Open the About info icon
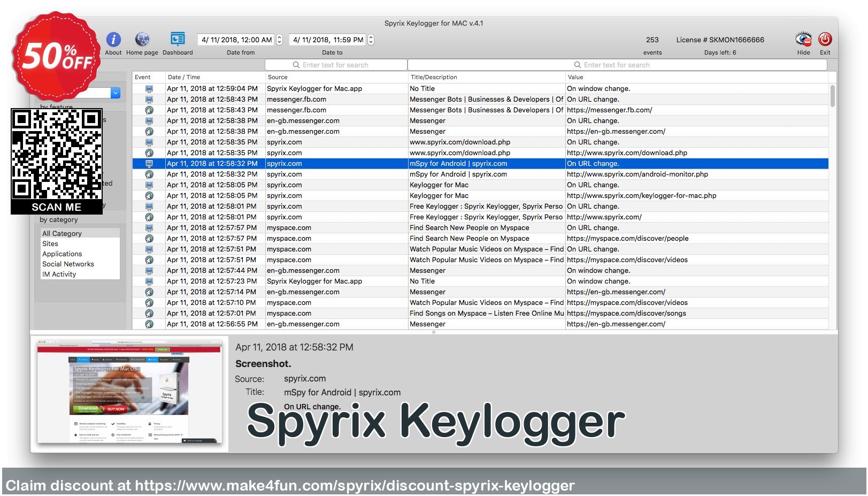The width and height of the screenshot is (868, 496). (113, 40)
